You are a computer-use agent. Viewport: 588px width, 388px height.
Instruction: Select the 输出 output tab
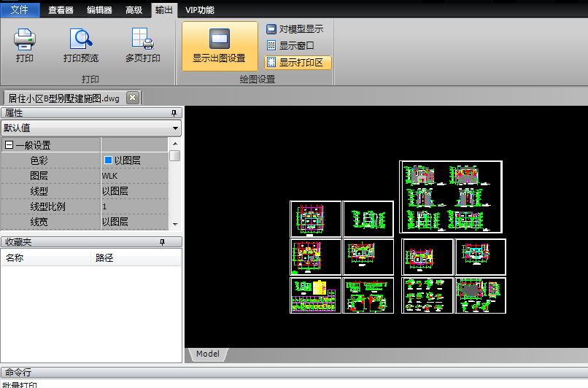(164, 10)
